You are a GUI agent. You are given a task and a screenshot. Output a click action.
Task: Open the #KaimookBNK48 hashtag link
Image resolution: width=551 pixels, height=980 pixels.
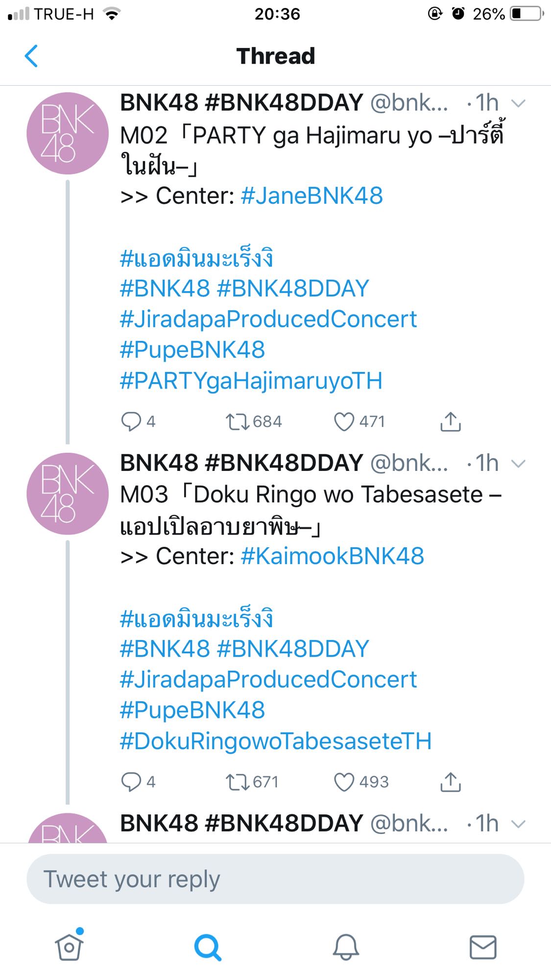coord(332,556)
